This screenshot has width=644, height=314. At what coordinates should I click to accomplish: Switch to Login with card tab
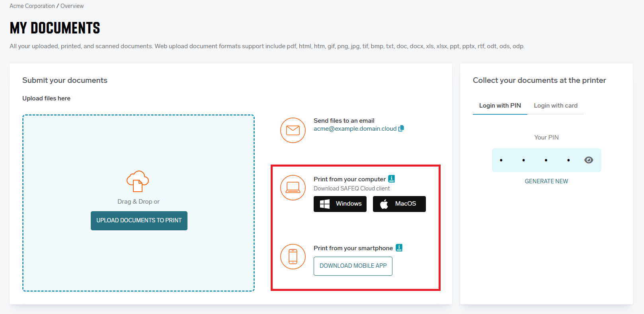click(x=555, y=106)
